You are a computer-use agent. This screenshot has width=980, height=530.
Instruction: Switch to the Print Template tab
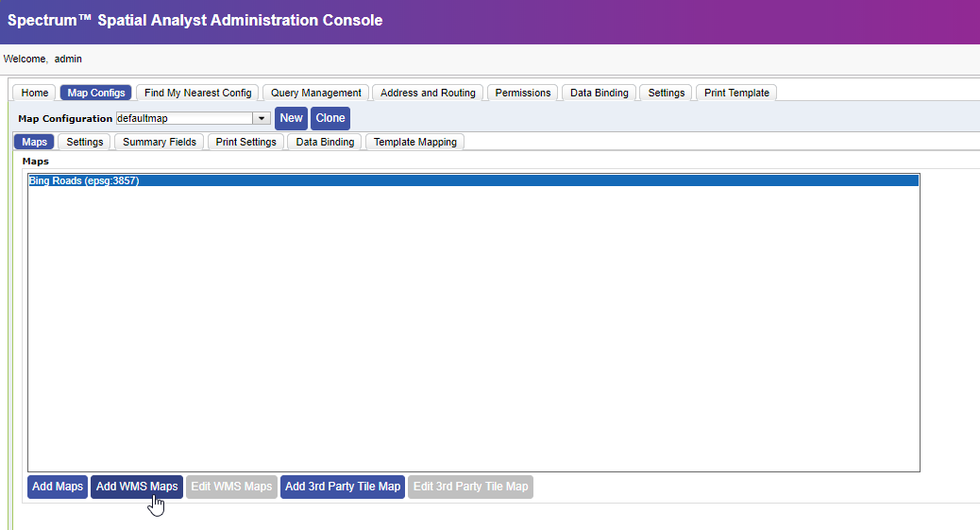click(736, 93)
